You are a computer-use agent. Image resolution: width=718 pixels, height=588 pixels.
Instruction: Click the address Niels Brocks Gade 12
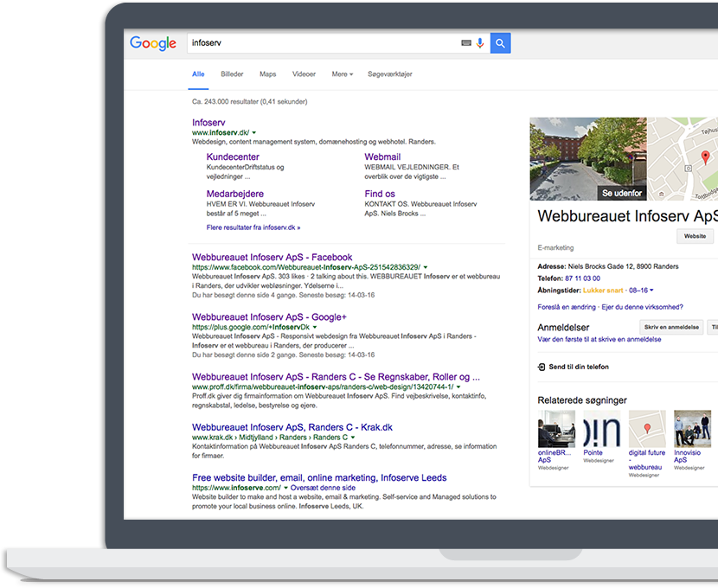623,266
